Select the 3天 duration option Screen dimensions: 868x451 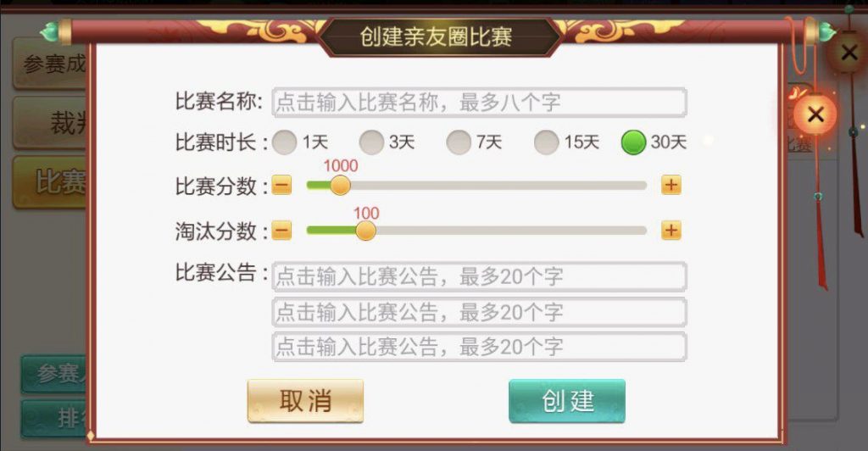click(372, 142)
